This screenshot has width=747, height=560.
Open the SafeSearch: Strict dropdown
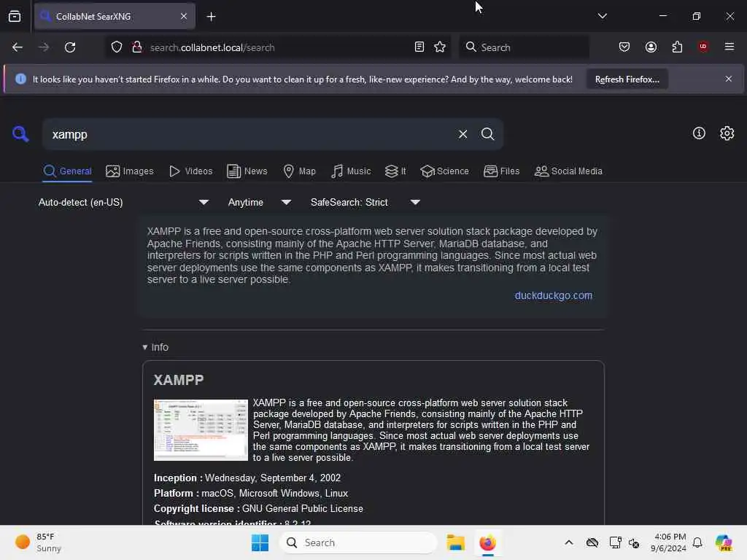point(365,203)
